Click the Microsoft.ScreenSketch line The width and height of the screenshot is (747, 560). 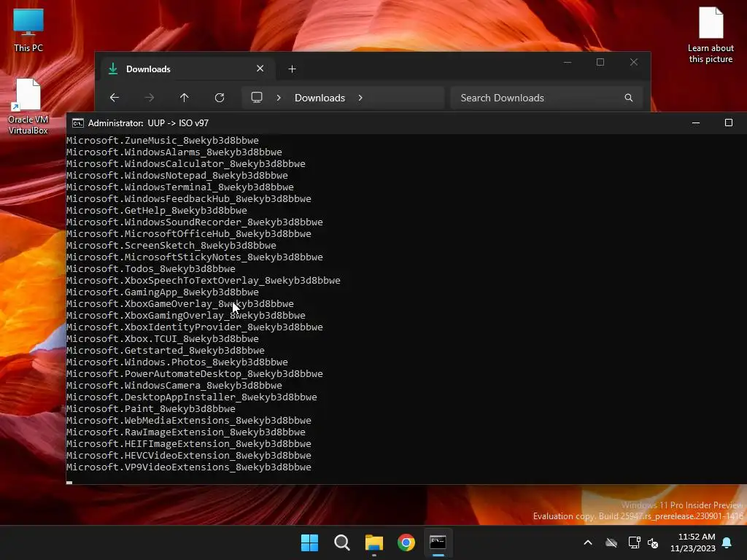[x=171, y=245]
